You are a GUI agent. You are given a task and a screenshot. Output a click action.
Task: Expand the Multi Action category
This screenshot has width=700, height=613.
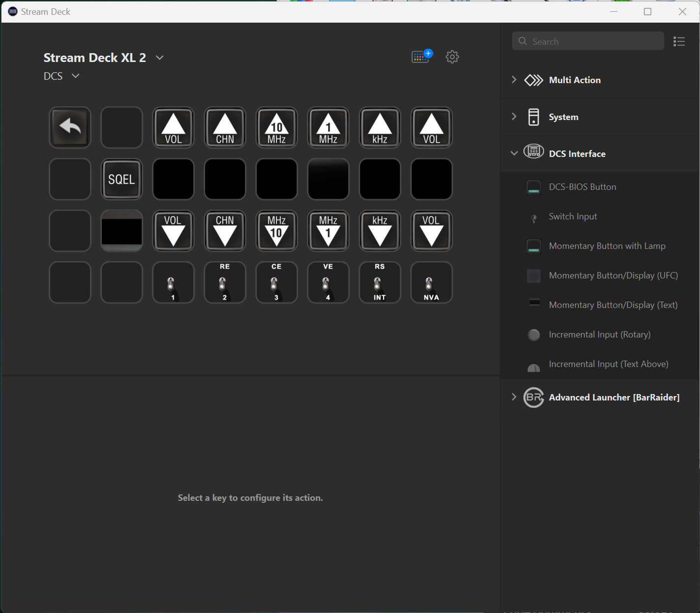tap(574, 80)
